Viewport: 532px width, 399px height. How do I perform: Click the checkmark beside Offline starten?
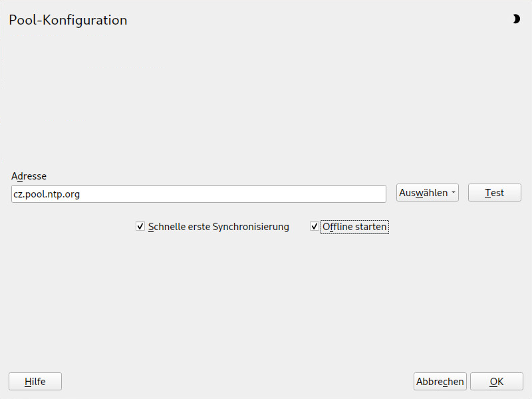pyautogui.click(x=314, y=226)
